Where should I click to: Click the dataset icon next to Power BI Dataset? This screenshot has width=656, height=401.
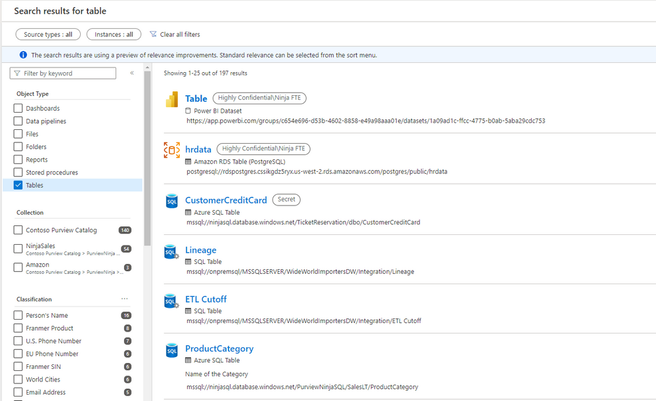pyautogui.click(x=188, y=111)
